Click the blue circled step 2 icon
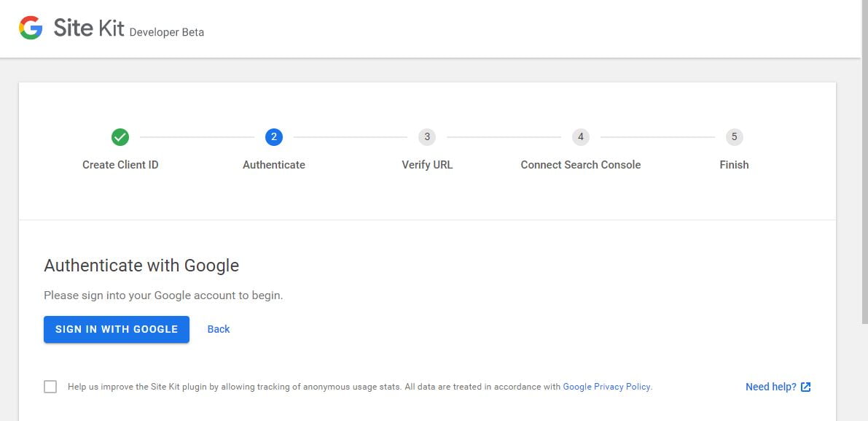 [273, 137]
